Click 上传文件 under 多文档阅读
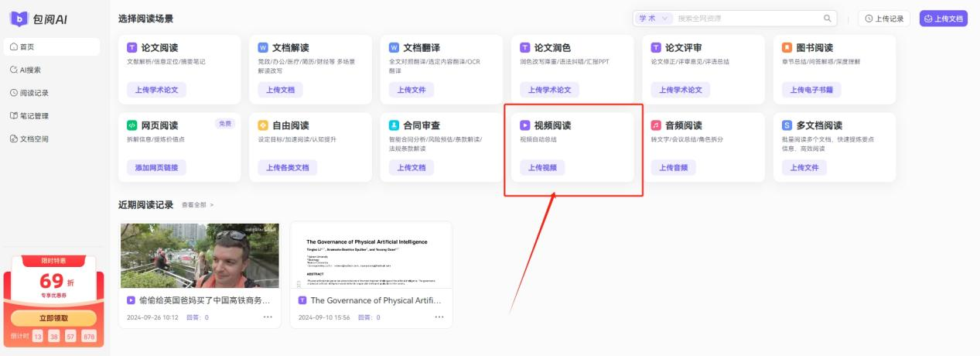 804,167
